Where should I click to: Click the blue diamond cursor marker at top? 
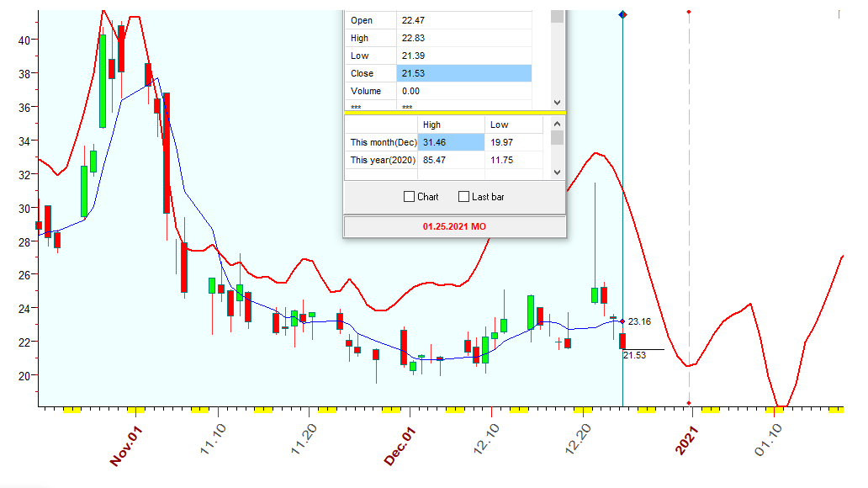[x=622, y=14]
